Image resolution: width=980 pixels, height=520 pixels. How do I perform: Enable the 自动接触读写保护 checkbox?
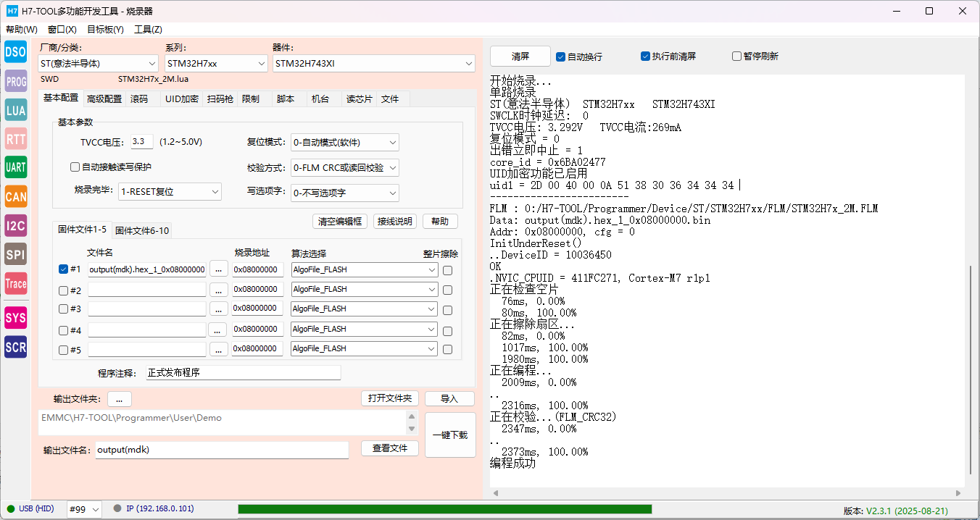[x=75, y=167]
